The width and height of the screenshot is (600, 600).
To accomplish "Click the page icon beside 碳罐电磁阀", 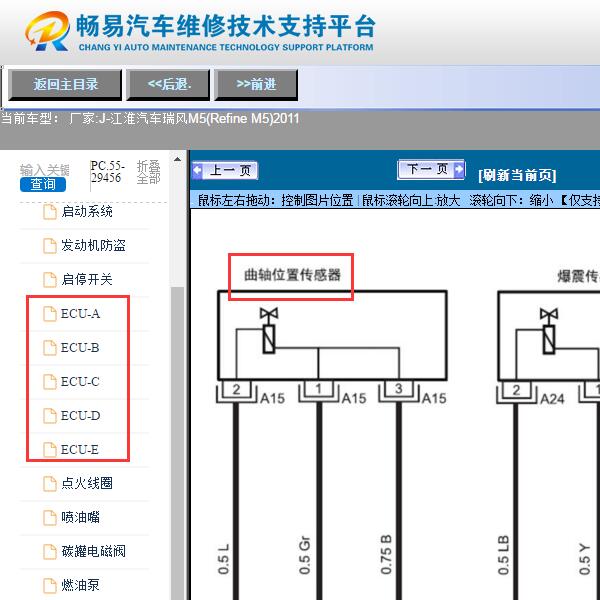I will (x=50, y=552).
